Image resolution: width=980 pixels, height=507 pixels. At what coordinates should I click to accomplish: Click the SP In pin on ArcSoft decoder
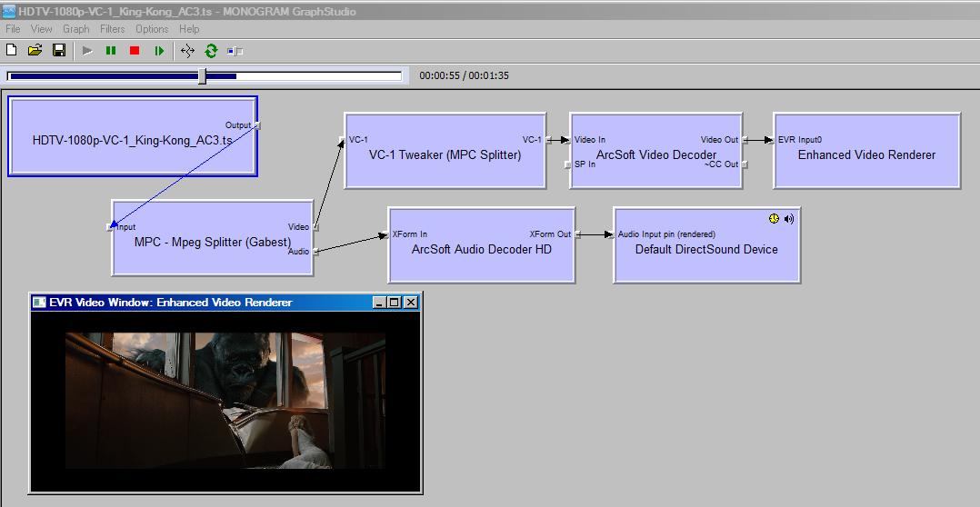tap(568, 164)
